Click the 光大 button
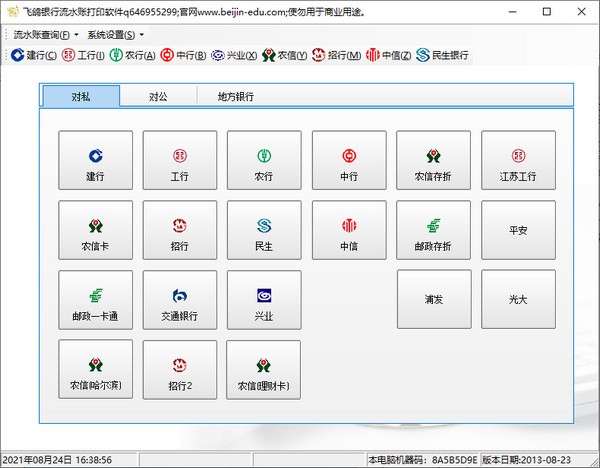The width and height of the screenshot is (600, 468). click(x=518, y=299)
